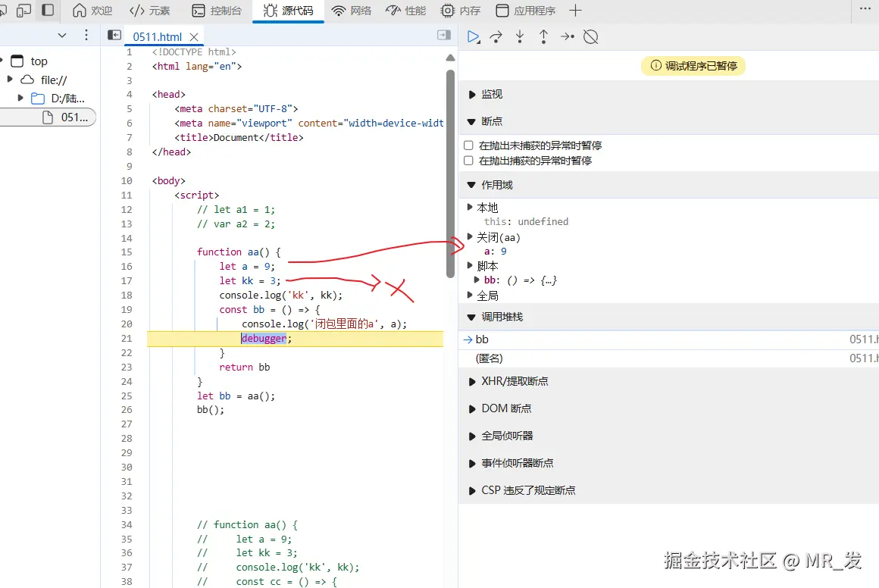Open the 内存 memory tab
The image size is (879, 588).
point(461,11)
